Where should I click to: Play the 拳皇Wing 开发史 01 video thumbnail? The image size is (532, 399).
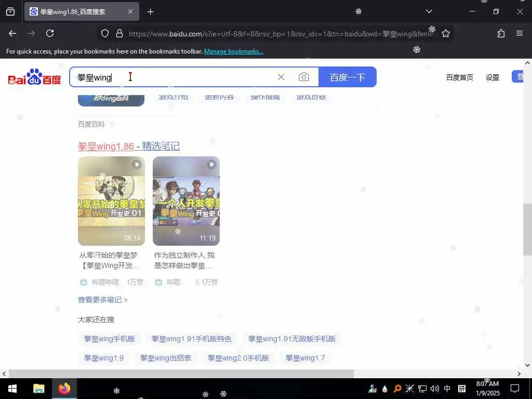111,201
